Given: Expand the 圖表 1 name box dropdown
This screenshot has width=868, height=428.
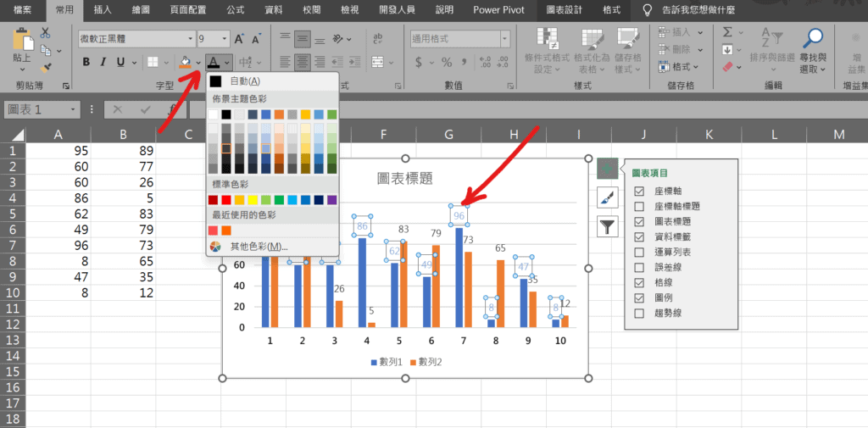Looking at the screenshot, I should [x=74, y=110].
